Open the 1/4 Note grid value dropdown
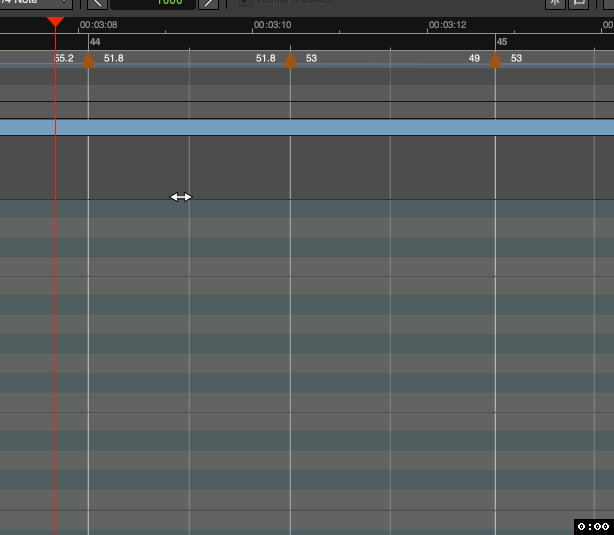Viewport: 614px width, 535px height. coord(36,3)
